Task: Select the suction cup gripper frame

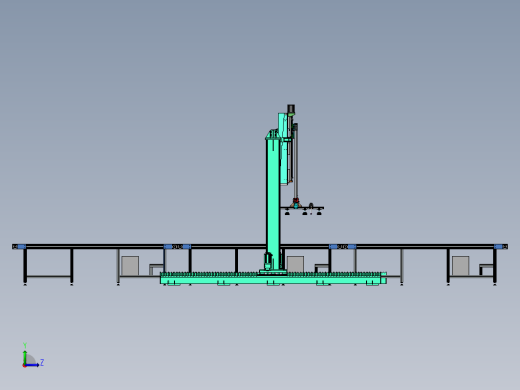Action: (302, 209)
